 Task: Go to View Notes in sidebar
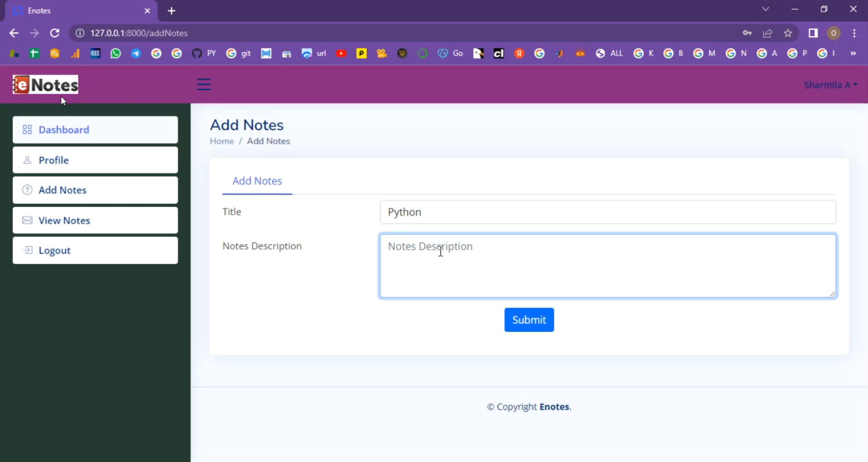[x=95, y=220]
